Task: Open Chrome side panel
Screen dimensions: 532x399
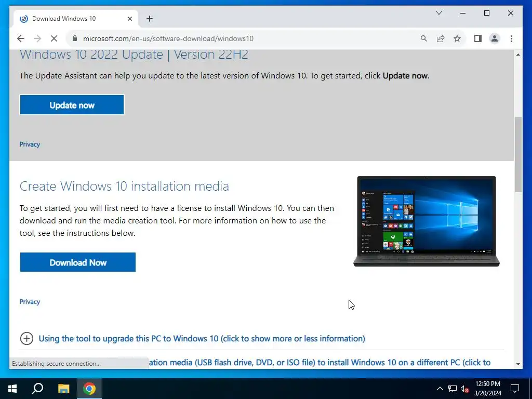Action: pyautogui.click(x=478, y=38)
